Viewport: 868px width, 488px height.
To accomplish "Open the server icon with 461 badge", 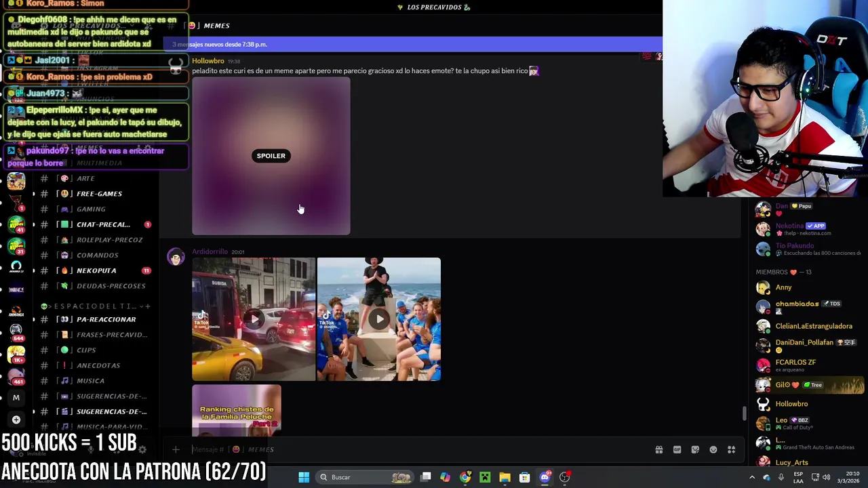I will (x=16, y=375).
